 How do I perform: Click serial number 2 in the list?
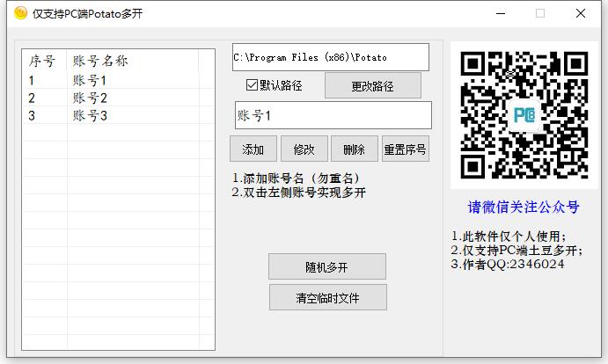[x=32, y=98]
